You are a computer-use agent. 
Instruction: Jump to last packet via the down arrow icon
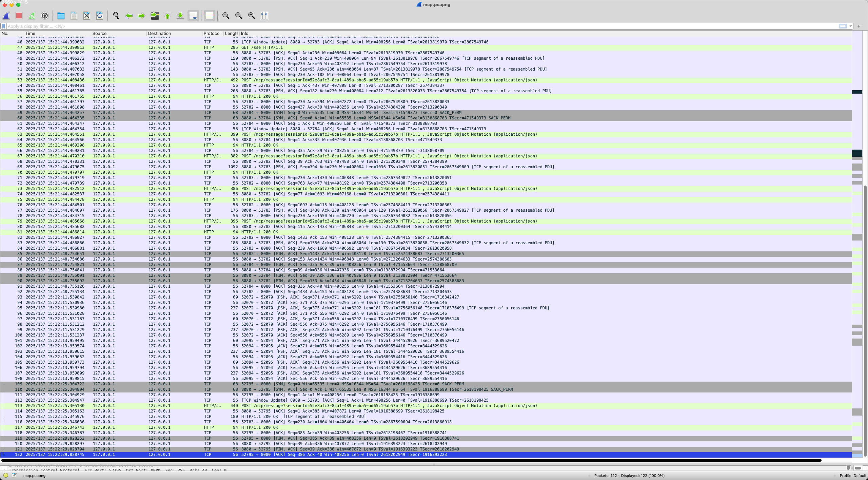pos(180,16)
